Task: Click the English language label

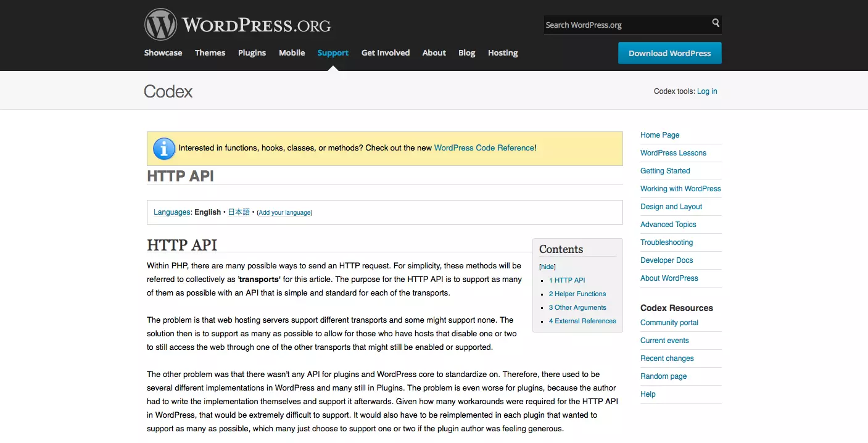Action: pos(207,212)
